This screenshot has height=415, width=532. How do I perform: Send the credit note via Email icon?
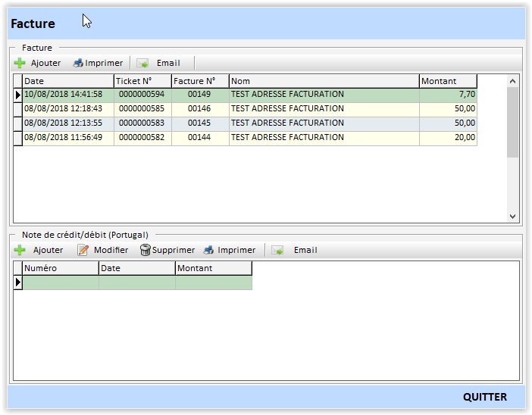point(277,250)
